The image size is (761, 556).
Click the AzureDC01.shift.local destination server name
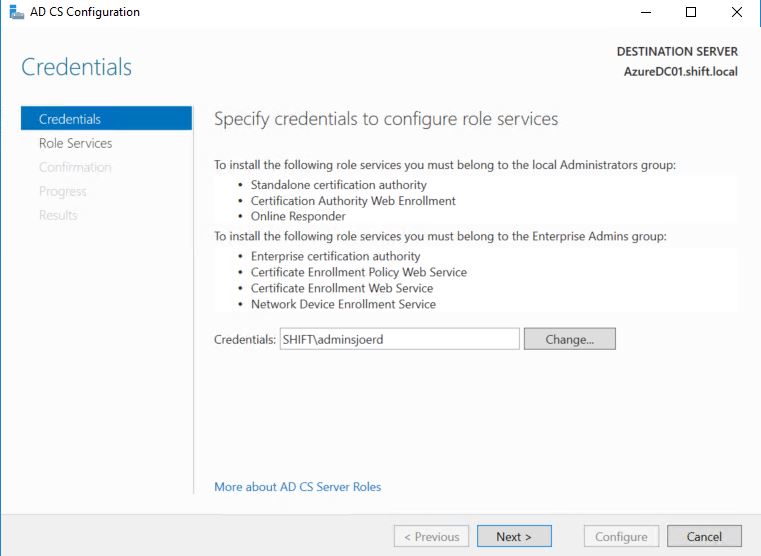pos(680,72)
